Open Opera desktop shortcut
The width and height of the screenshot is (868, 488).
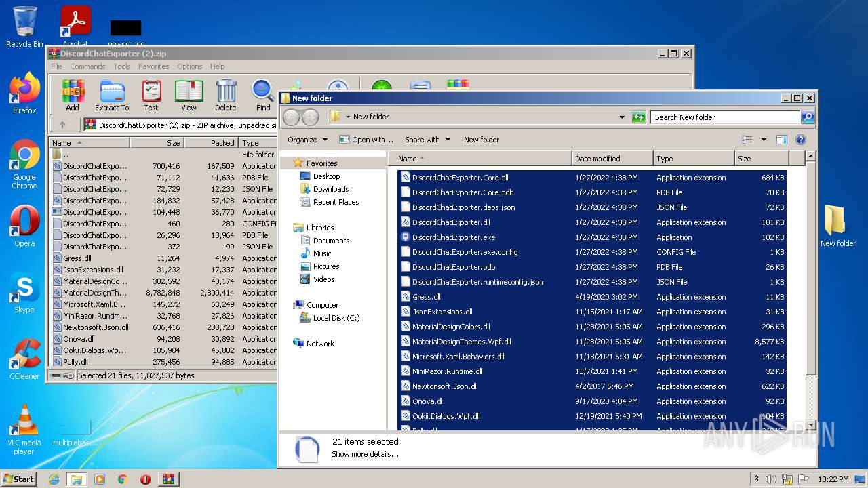pyautogui.click(x=24, y=226)
